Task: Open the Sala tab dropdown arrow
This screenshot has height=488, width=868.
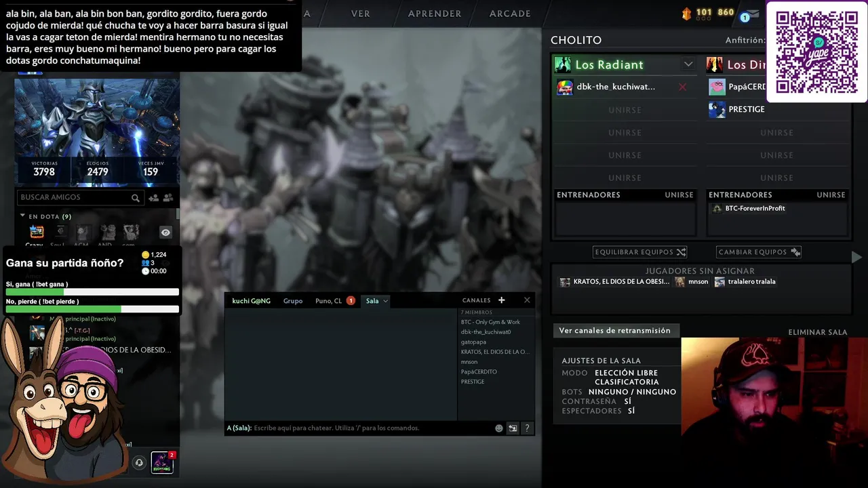Action: (x=385, y=301)
